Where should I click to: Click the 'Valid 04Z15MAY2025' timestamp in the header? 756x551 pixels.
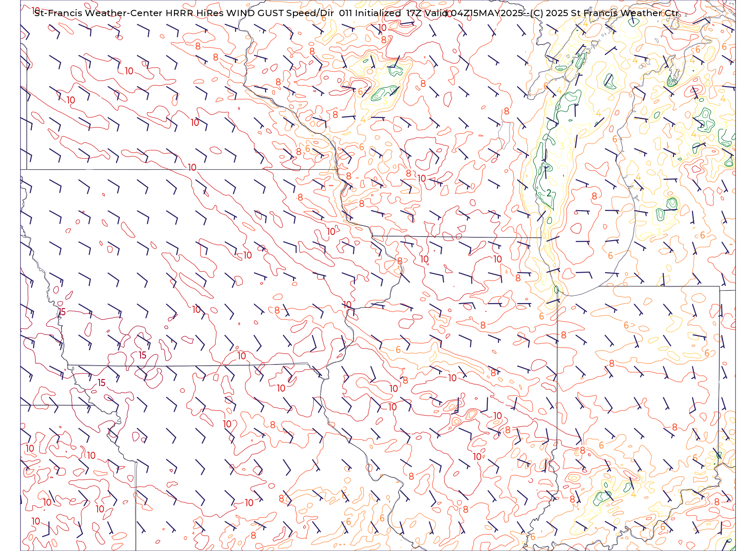pos(474,13)
